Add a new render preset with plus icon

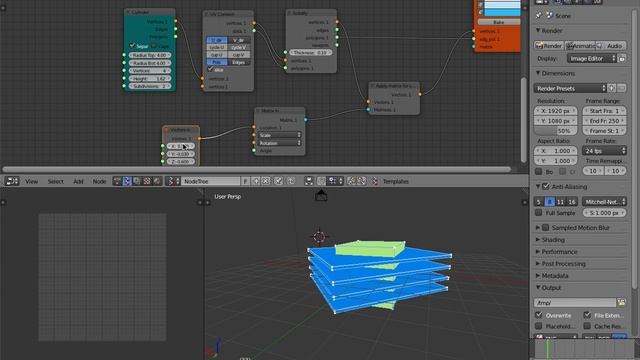(x=611, y=88)
